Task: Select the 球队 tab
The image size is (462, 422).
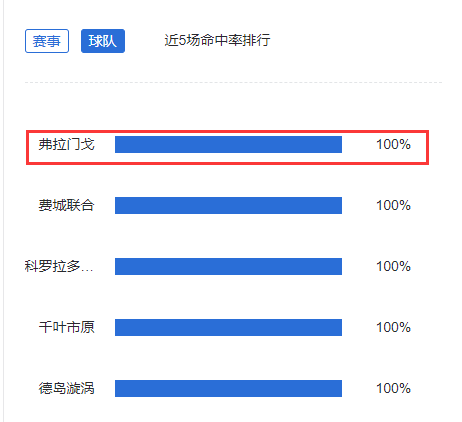Action: [x=103, y=41]
